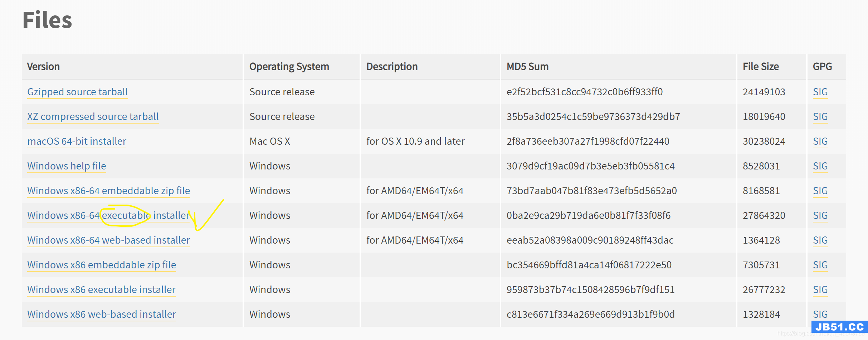868x340 pixels.
Task: Open SIG link for Gzipped source tarball
Action: coord(820,92)
